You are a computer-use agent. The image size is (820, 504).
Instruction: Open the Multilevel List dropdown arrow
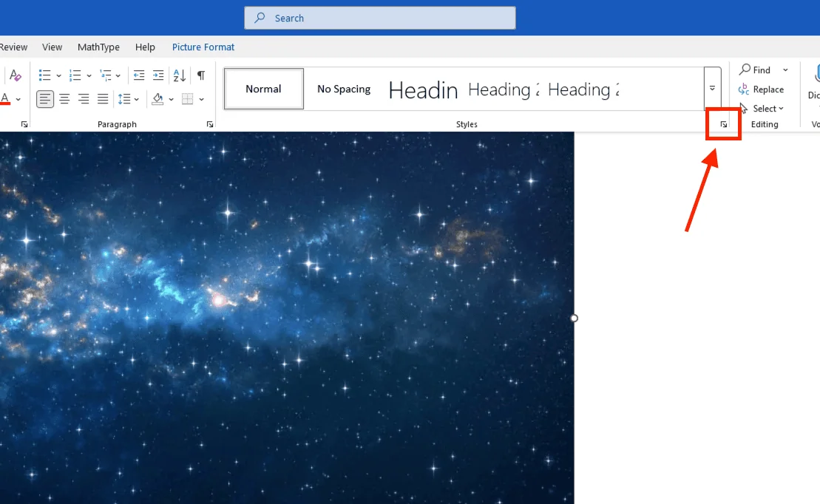pyautogui.click(x=118, y=76)
